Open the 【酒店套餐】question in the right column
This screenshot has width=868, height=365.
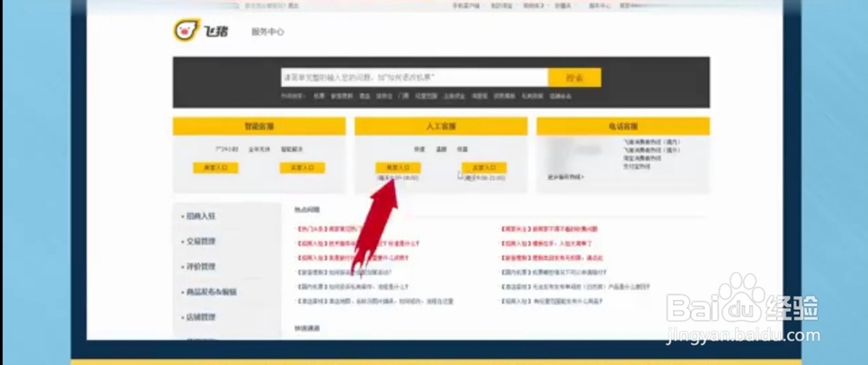click(575, 287)
